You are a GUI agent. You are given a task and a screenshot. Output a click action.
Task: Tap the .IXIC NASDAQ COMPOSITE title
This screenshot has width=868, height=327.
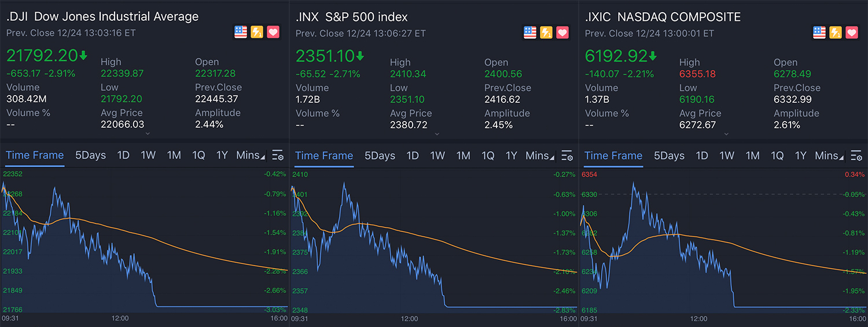point(663,17)
